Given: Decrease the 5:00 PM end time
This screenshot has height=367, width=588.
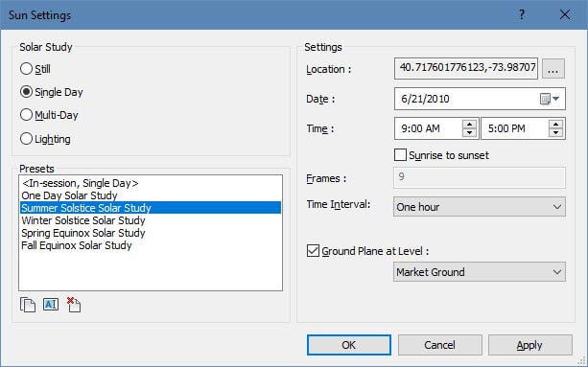Looking at the screenshot, I should 555,133.
